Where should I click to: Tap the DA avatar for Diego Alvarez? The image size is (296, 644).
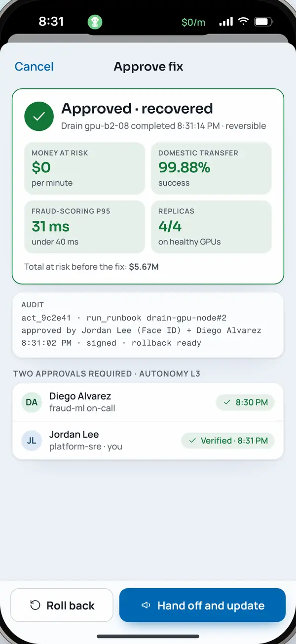[32, 402]
